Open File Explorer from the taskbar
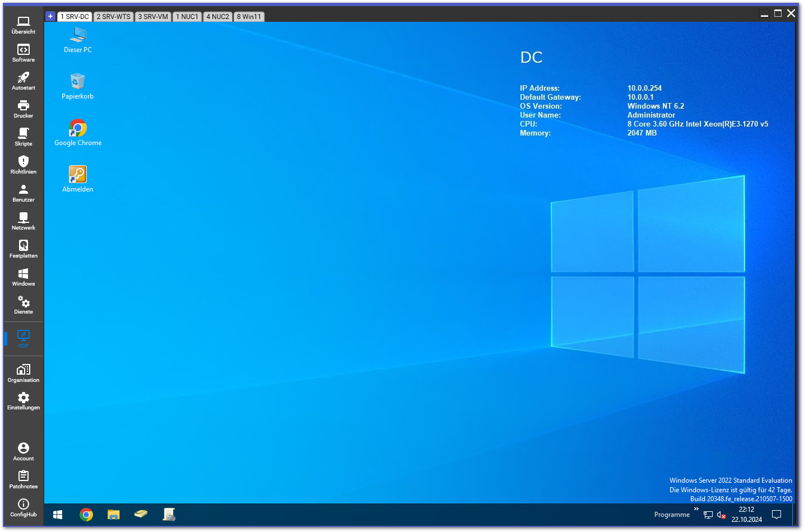The width and height of the screenshot is (804, 532). pyautogui.click(x=114, y=515)
